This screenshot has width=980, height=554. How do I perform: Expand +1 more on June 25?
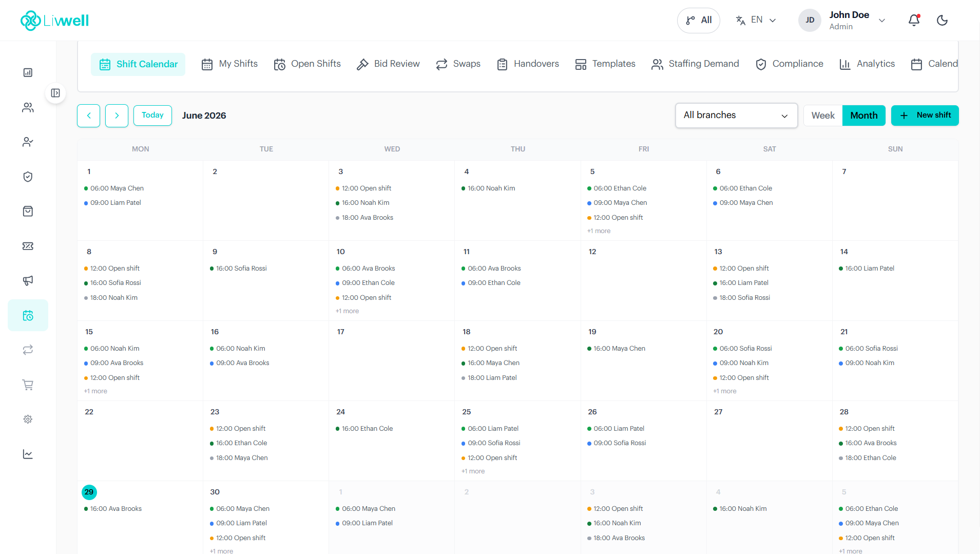pos(473,471)
